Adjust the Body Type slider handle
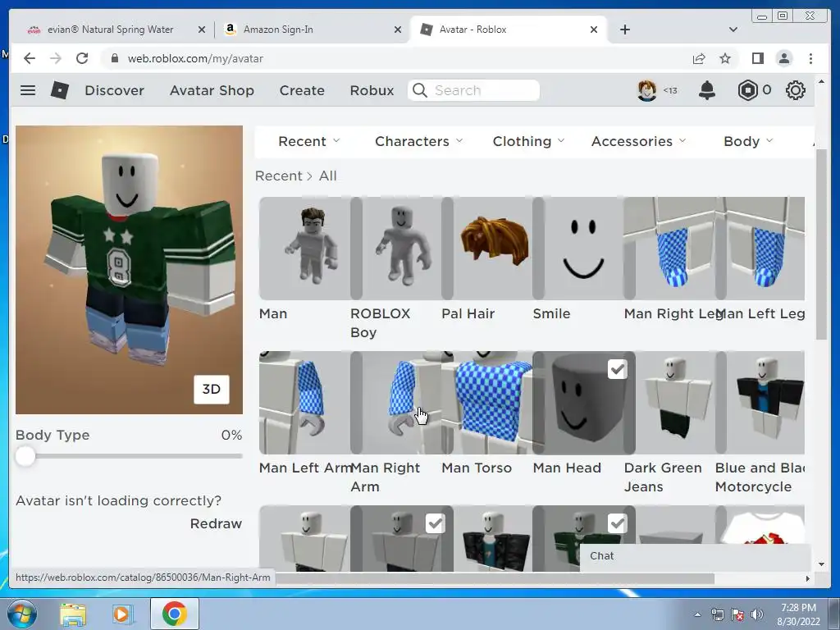 25,456
